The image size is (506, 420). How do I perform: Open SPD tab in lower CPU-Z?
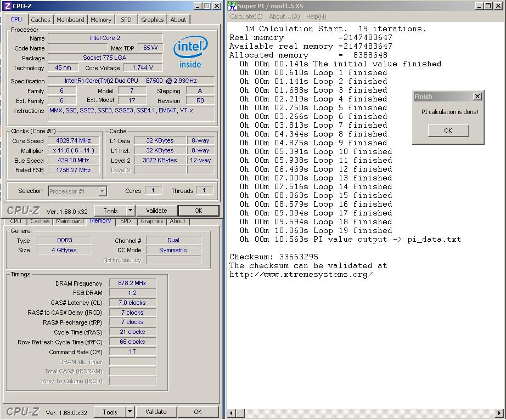coord(126,221)
